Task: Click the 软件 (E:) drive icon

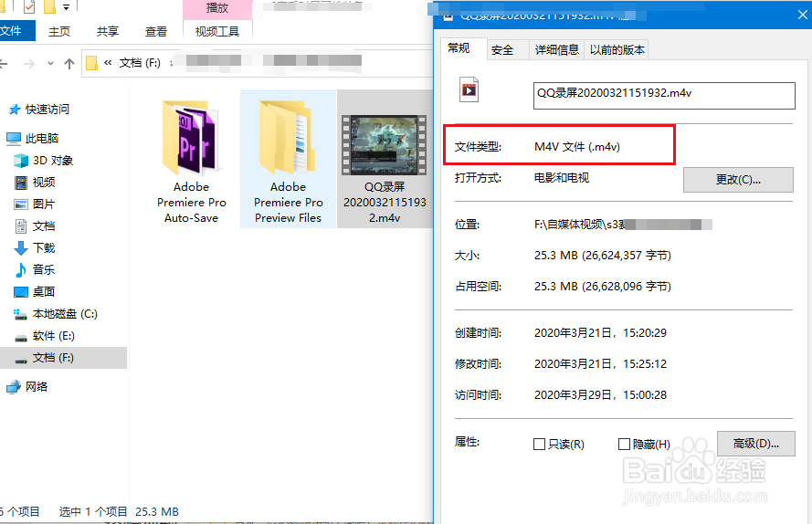Action: tap(21, 338)
